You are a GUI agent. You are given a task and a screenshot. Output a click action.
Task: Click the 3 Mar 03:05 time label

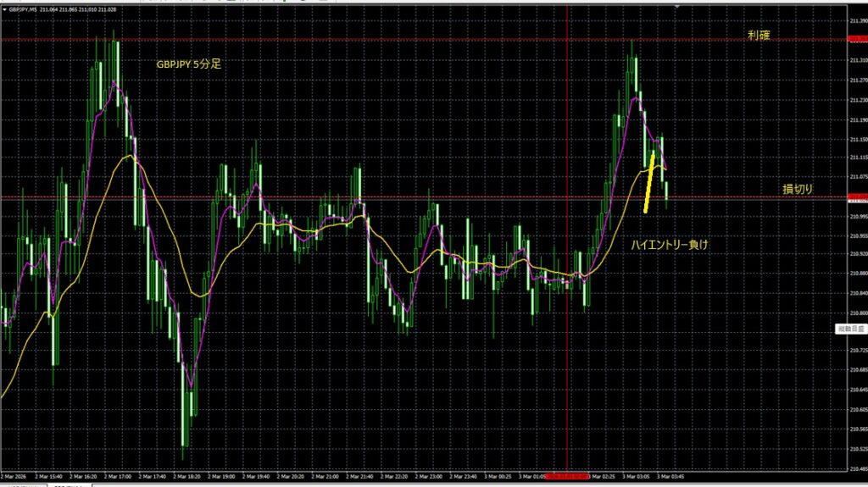[636, 477]
